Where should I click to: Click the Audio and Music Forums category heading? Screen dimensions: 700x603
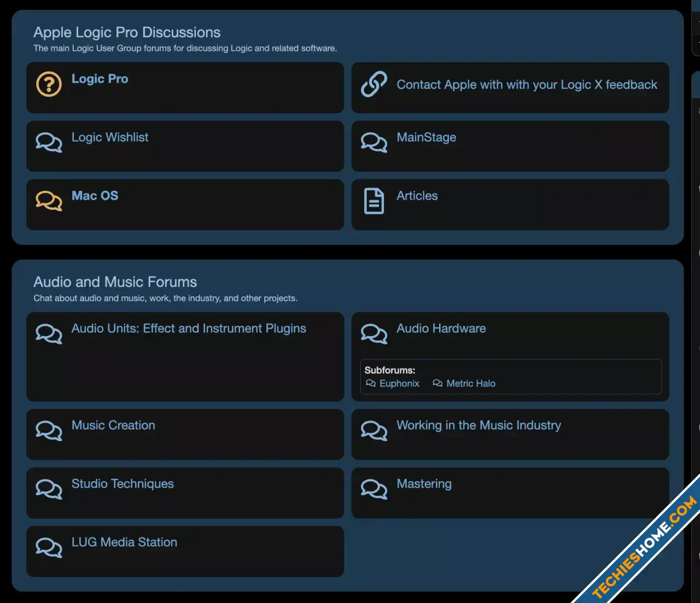point(115,282)
